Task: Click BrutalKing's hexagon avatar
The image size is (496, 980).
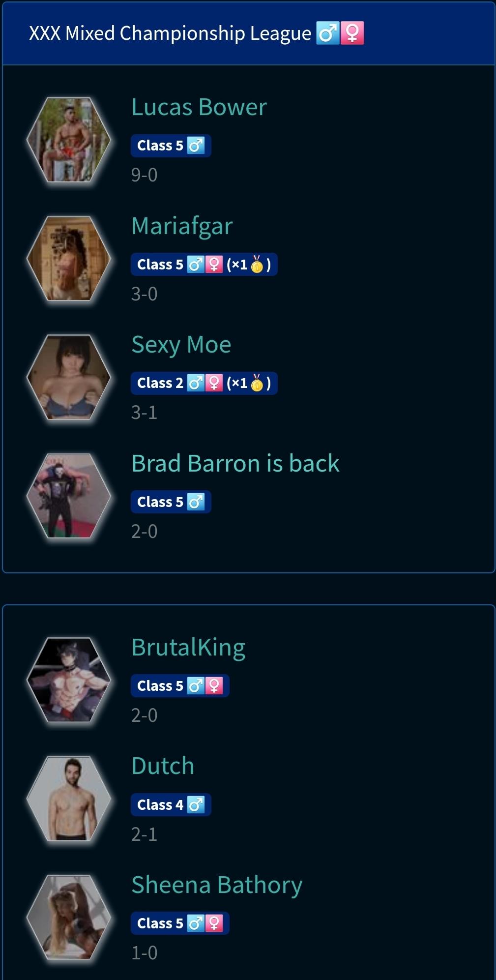Action: (68, 680)
